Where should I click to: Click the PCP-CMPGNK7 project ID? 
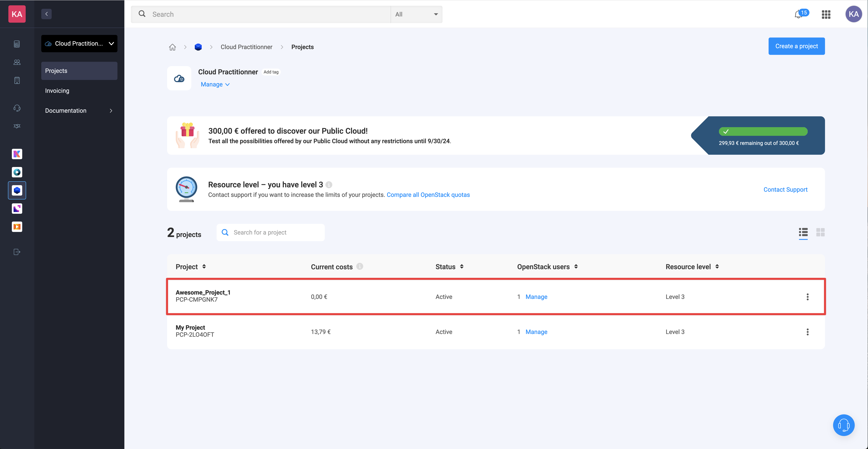(197, 299)
